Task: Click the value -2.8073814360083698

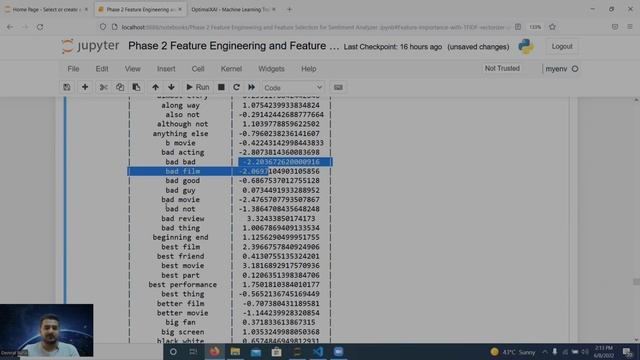Action: click(x=279, y=152)
